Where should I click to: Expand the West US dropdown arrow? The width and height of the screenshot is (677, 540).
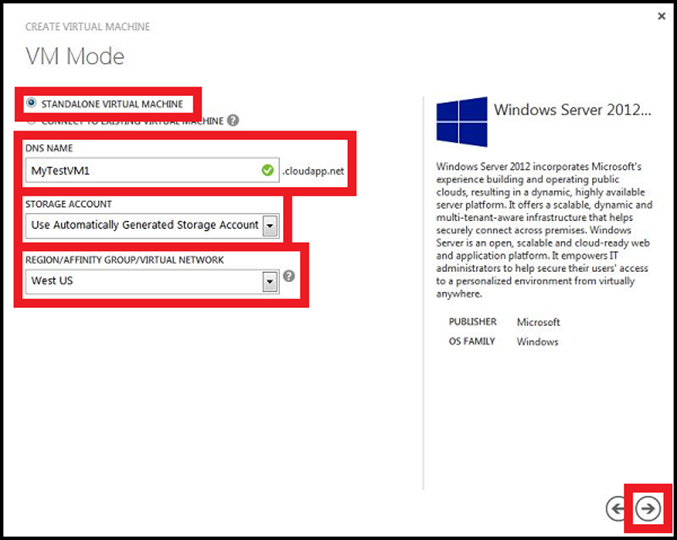pyautogui.click(x=270, y=282)
